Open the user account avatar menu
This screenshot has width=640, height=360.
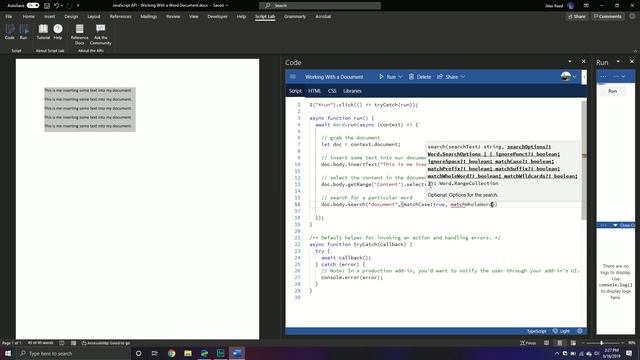click(569, 76)
